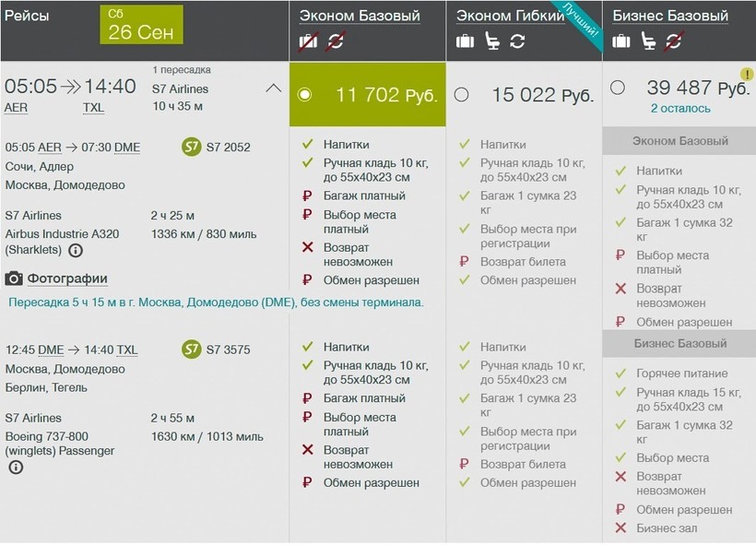Choose the 39 487 Руб. business fare radio
756x545 pixels.
point(618,88)
